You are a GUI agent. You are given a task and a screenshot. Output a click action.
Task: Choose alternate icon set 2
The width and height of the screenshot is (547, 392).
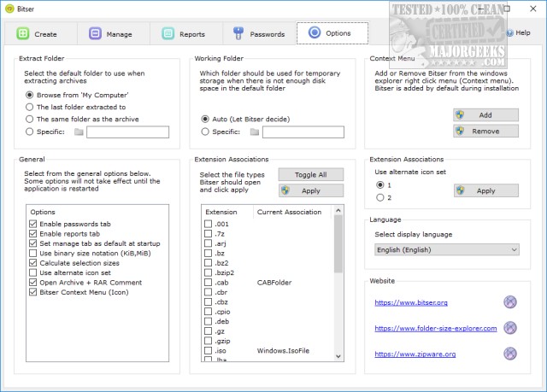[x=380, y=197]
